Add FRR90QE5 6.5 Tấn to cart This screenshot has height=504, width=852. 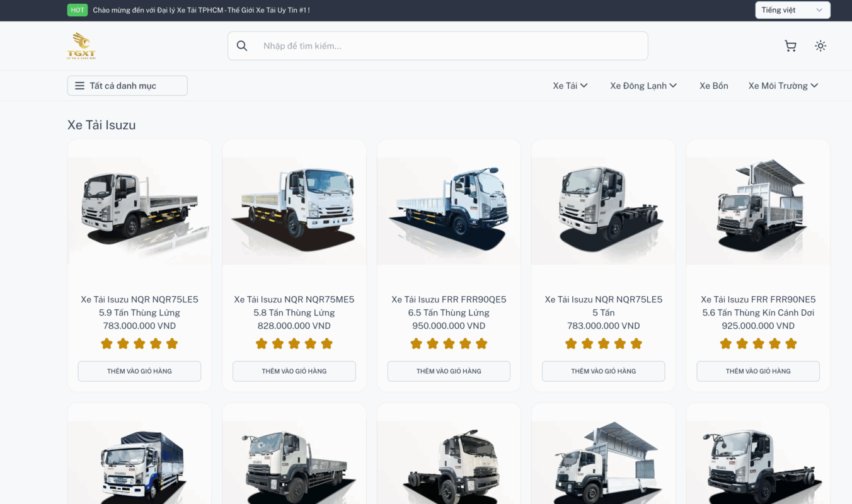point(449,371)
